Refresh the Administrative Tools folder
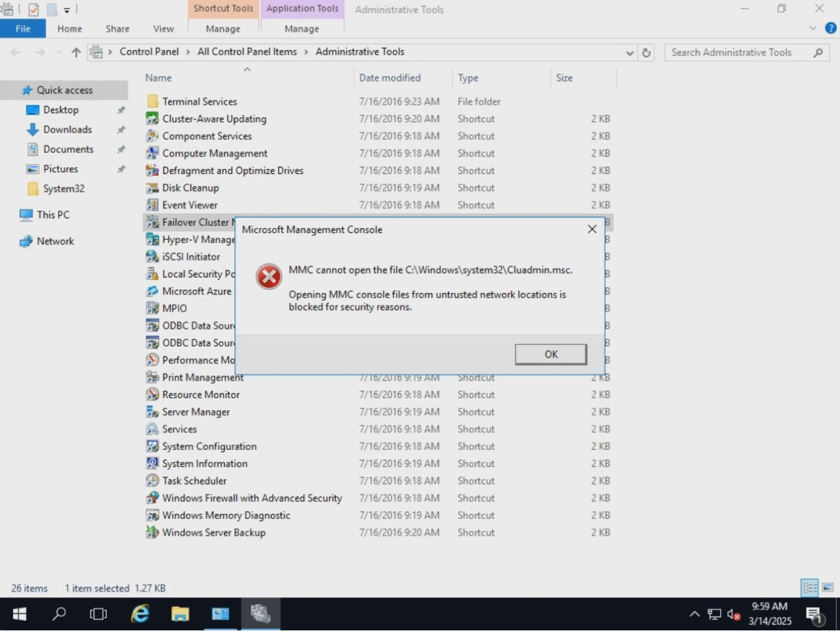This screenshot has height=633, width=840. 646,53
